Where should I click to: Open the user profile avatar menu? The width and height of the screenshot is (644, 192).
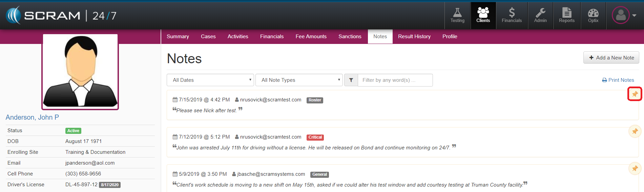coord(623,16)
